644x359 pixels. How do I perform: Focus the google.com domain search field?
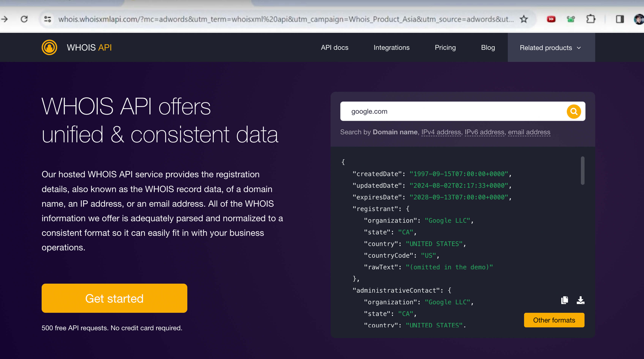[452, 111]
